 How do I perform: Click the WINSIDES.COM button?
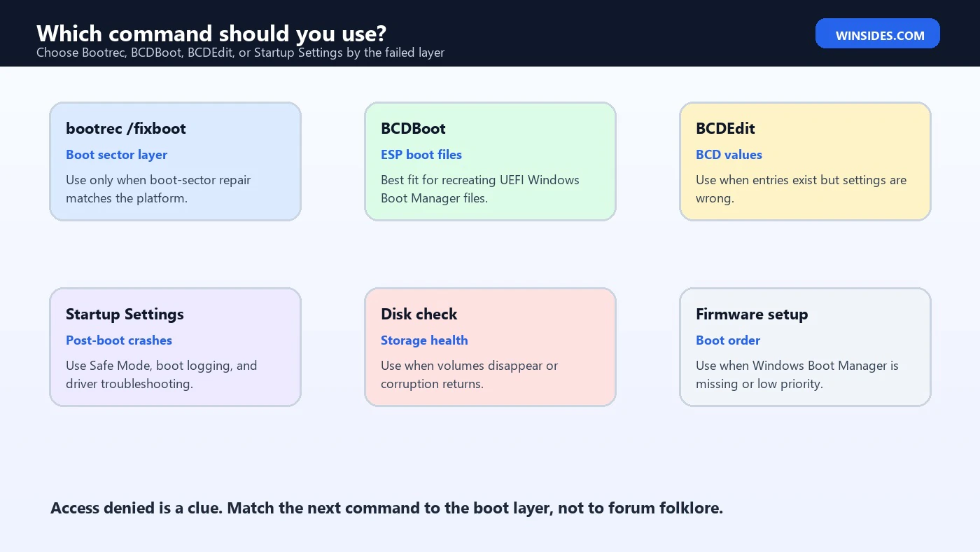[878, 34]
